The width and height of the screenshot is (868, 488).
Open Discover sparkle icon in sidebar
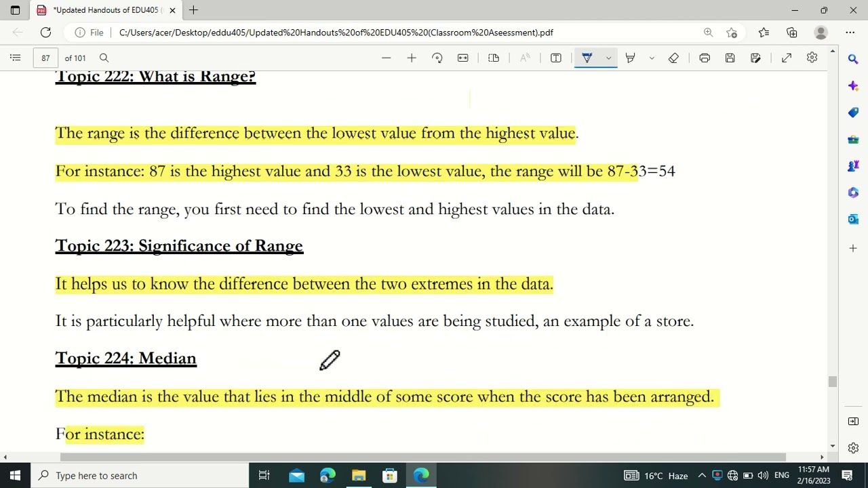pos(853,85)
